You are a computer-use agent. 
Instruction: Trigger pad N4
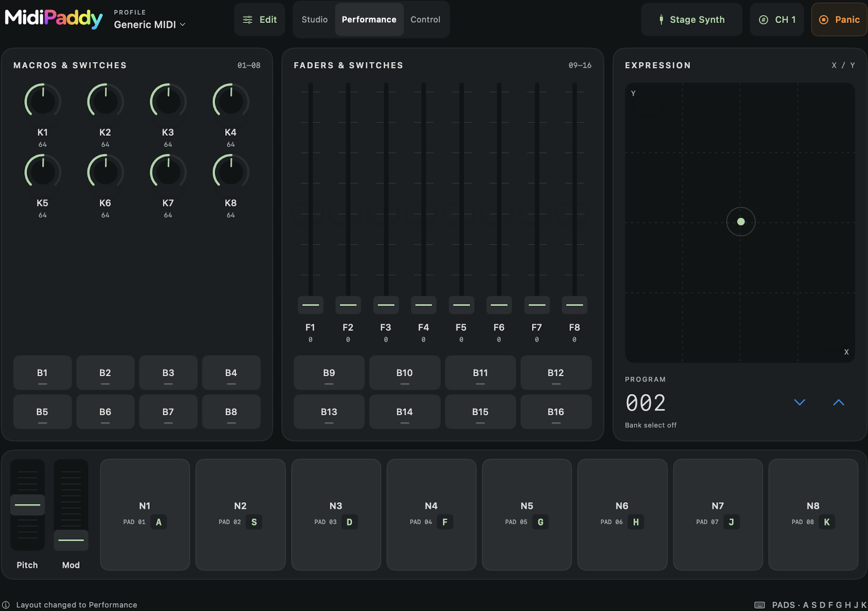[x=432, y=514]
